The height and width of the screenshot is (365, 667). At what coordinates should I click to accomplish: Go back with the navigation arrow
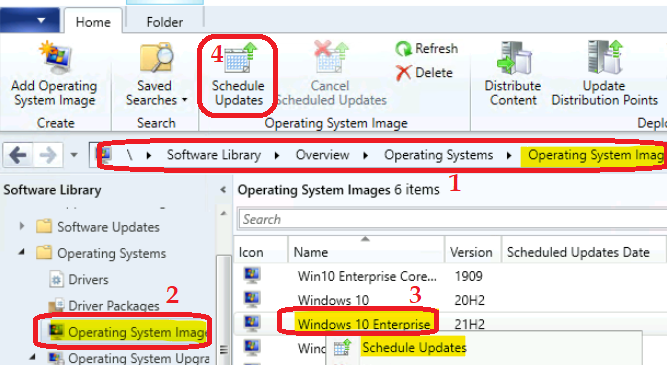(x=18, y=155)
